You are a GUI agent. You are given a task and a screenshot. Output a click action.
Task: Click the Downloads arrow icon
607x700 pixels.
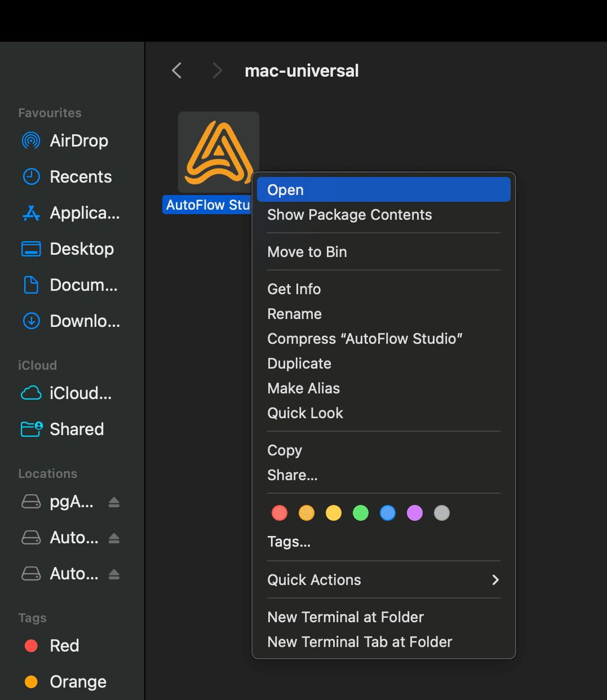pos(31,321)
